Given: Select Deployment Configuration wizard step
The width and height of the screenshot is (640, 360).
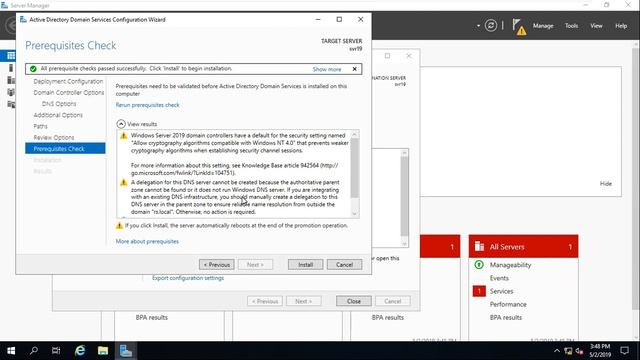Looking at the screenshot, I should click(68, 81).
